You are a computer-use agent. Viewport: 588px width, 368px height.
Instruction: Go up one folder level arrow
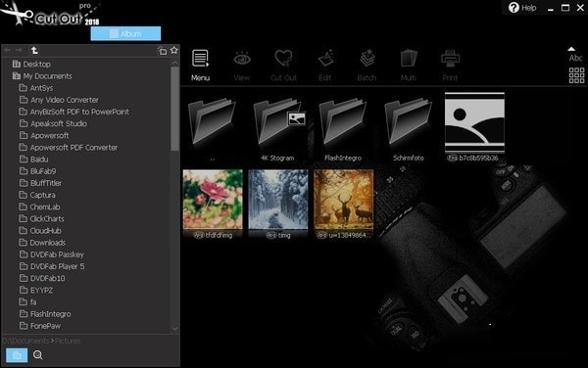[x=34, y=50]
